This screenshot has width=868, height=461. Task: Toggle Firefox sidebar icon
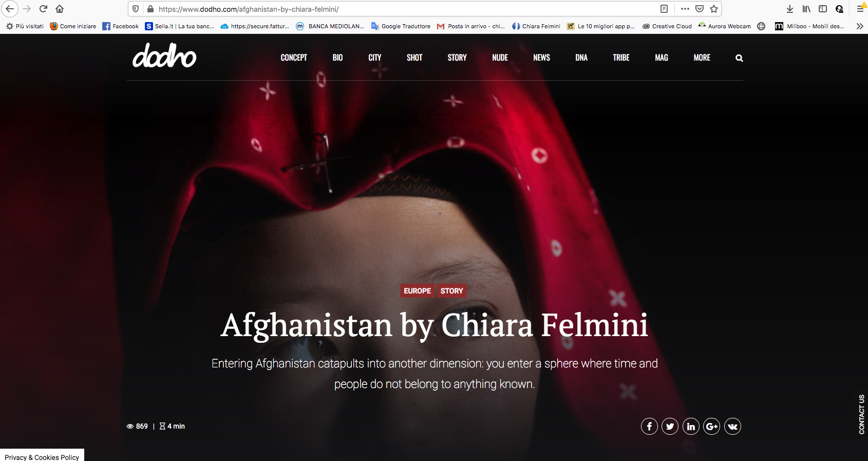(823, 9)
